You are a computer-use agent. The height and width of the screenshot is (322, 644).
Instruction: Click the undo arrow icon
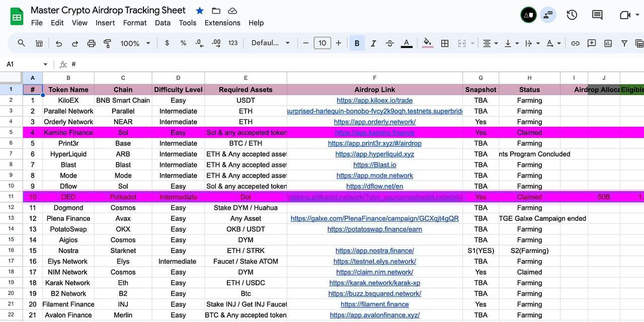coord(59,43)
